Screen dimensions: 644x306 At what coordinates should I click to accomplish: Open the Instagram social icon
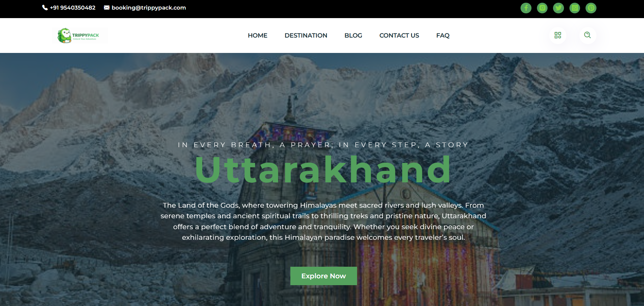(x=542, y=8)
